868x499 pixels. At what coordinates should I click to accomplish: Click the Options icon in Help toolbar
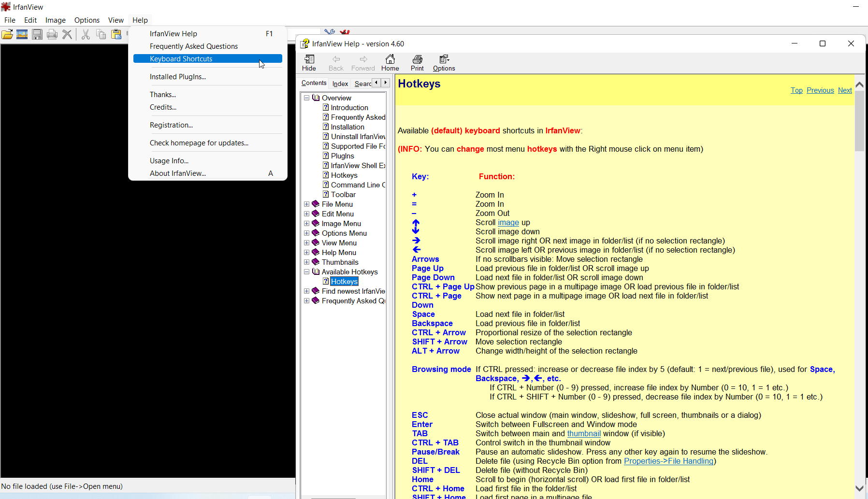click(444, 59)
